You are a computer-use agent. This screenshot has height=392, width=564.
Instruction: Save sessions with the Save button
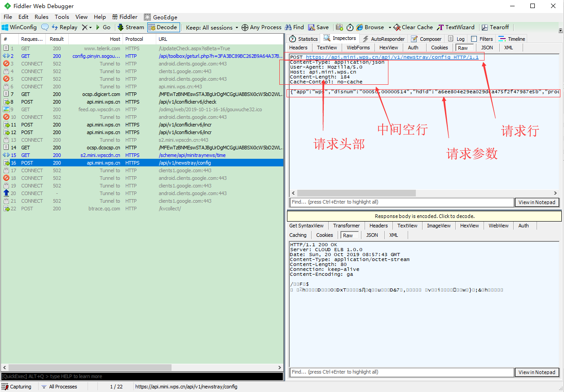[x=318, y=27]
